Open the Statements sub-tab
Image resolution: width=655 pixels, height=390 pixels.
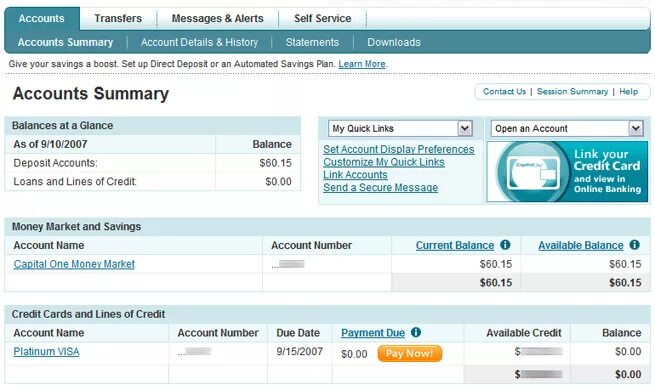312,42
